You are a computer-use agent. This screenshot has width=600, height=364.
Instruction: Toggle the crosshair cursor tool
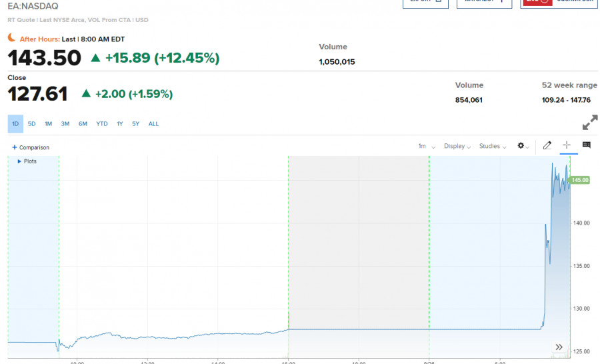coord(567,145)
